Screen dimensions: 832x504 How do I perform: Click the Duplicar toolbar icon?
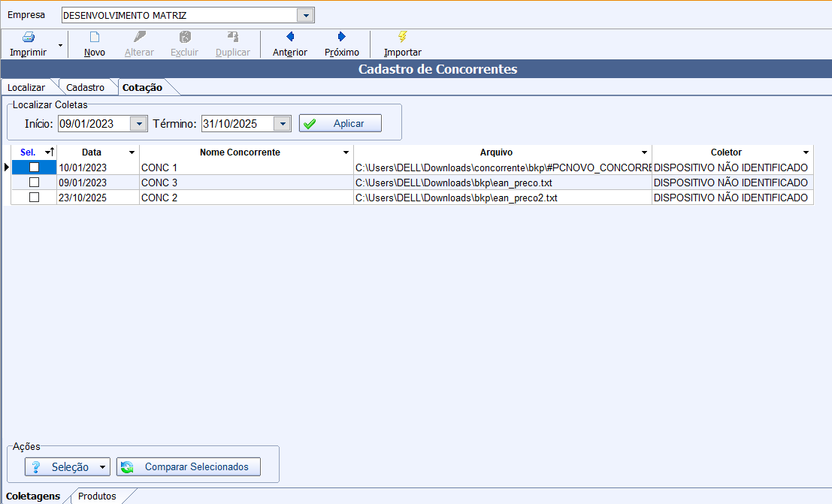[233, 37]
